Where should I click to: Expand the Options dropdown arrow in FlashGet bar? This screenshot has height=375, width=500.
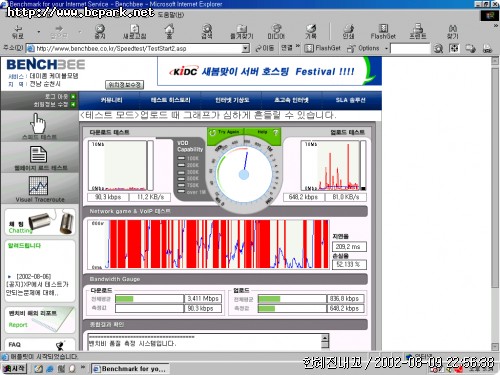tap(386, 48)
